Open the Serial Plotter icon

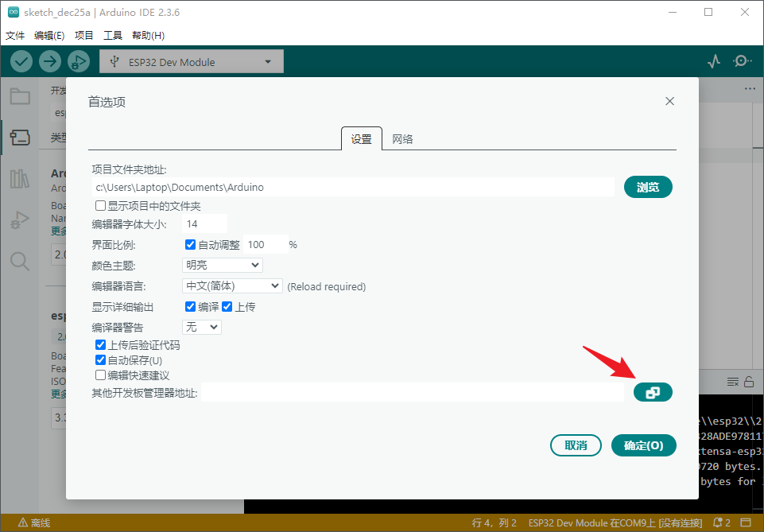point(713,60)
